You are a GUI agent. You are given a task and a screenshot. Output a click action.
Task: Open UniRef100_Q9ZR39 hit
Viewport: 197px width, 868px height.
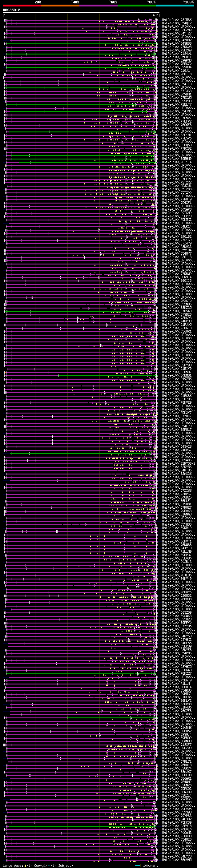click(177, 799)
